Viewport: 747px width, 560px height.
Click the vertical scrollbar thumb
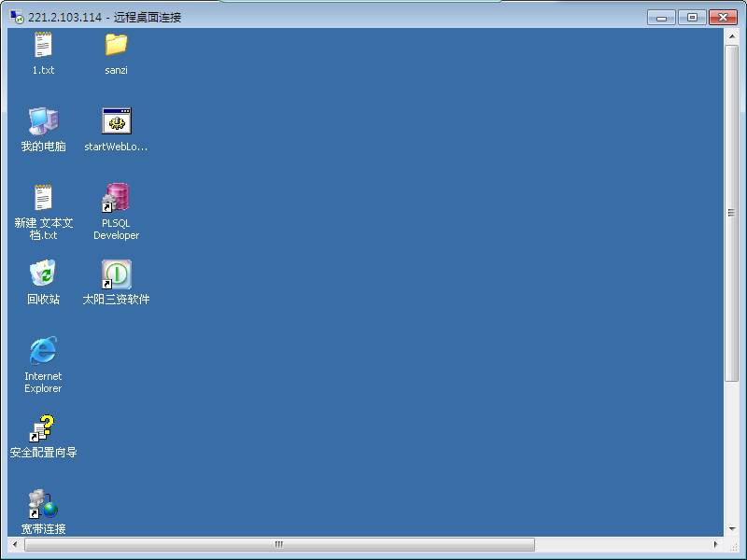point(732,213)
